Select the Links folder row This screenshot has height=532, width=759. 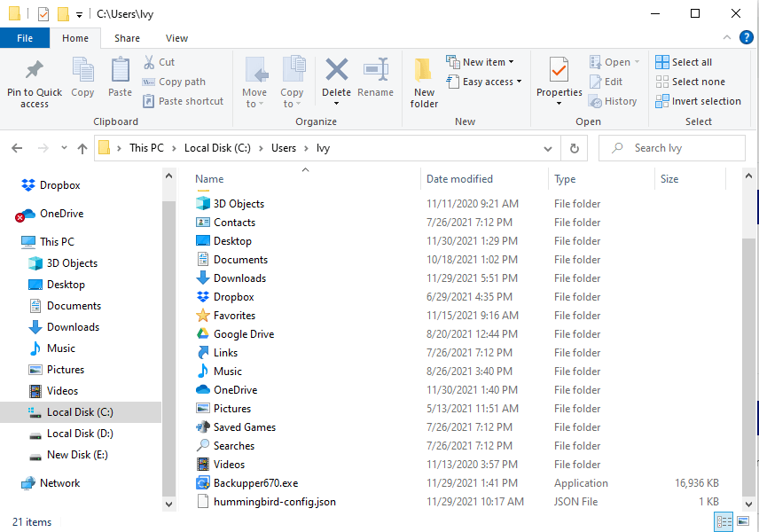458,352
